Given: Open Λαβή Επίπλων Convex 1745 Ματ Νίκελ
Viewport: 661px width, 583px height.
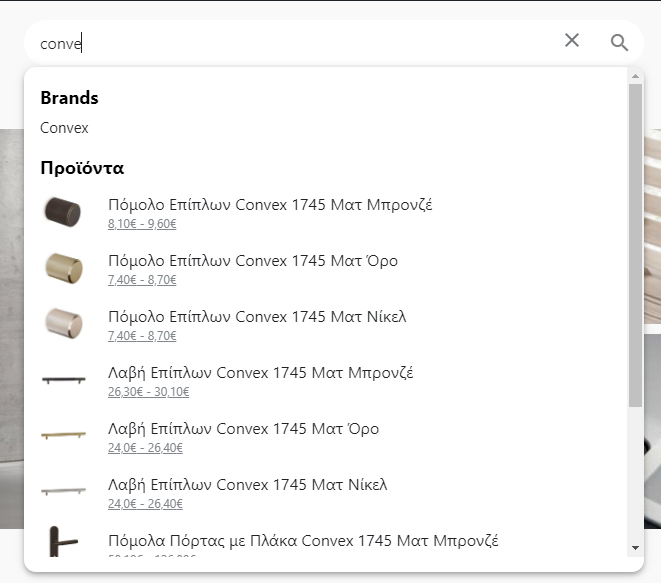Looking at the screenshot, I should tap(247, 485).
